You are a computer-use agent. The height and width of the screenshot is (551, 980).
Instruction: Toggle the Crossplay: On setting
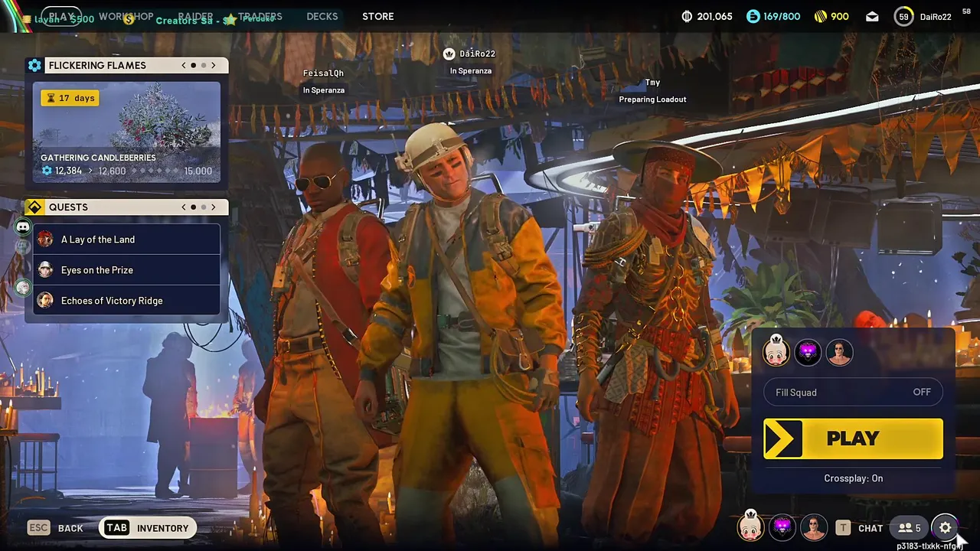[x=853, y=478]
